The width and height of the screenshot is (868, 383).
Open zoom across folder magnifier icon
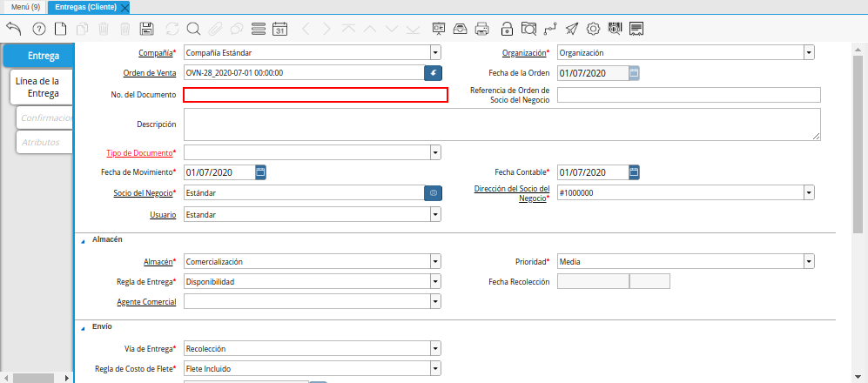tap(528, 29)
